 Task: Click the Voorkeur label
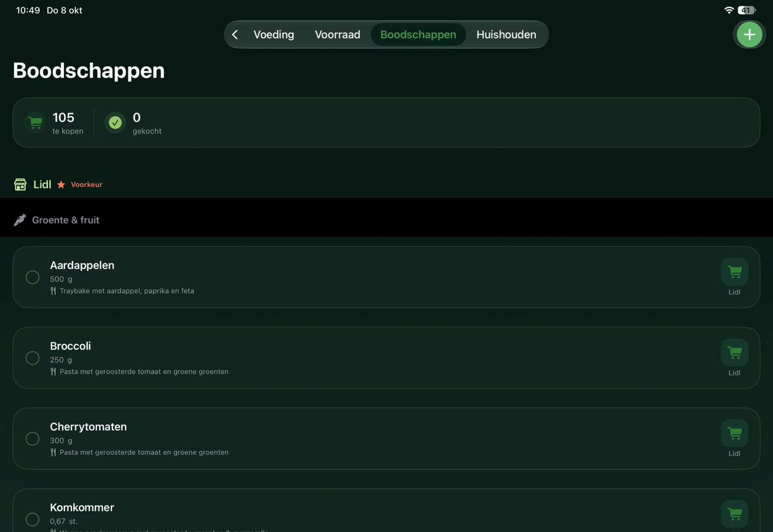[x=86, y=184]
